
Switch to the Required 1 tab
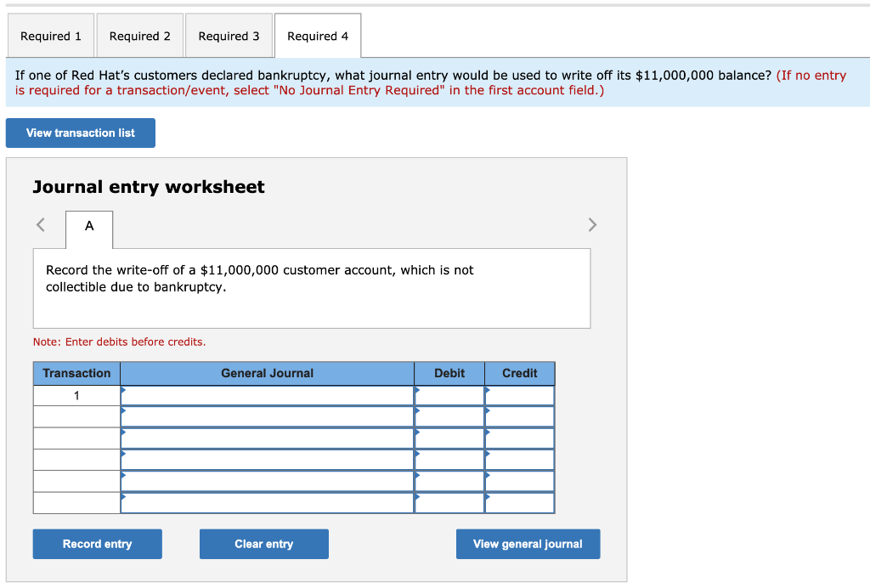(x=50, y=36)
